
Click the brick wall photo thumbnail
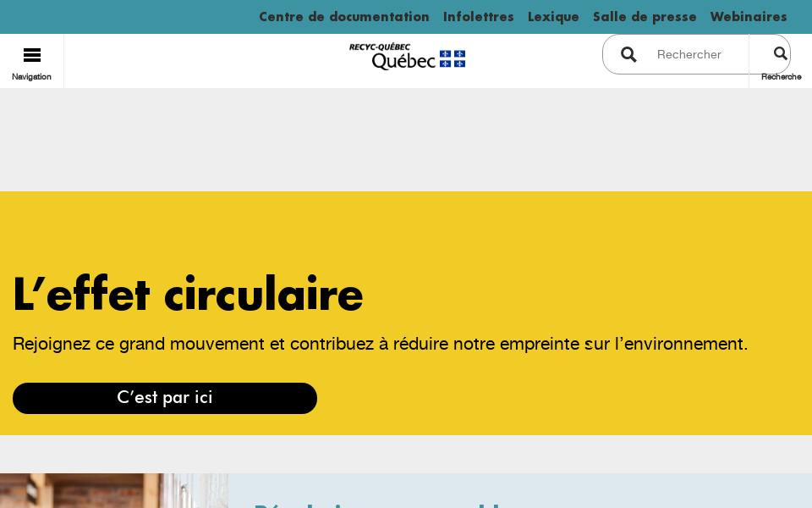114,491
